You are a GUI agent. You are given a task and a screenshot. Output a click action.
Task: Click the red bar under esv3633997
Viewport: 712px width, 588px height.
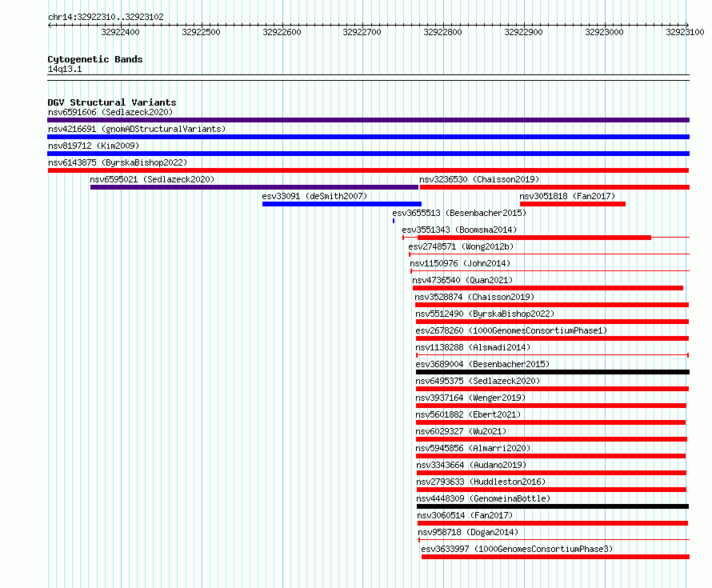coord(555,557)
